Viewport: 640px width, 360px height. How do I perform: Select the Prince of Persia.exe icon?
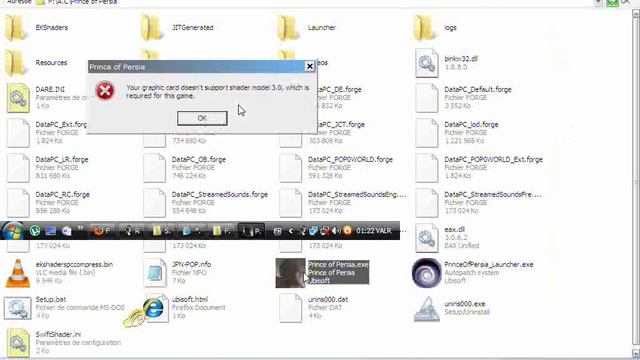click(x=291, y=273)
